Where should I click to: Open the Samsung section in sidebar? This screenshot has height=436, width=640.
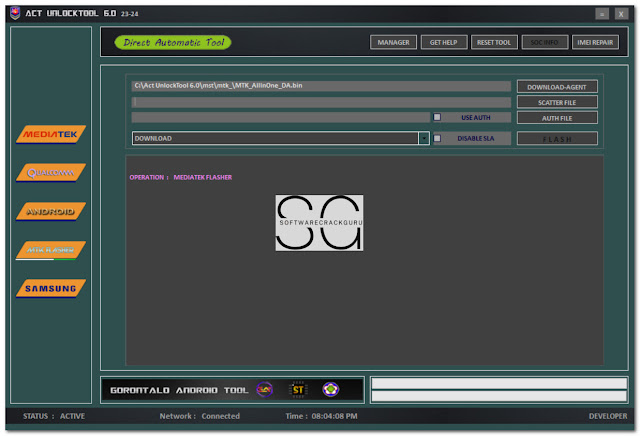[51, 289]
